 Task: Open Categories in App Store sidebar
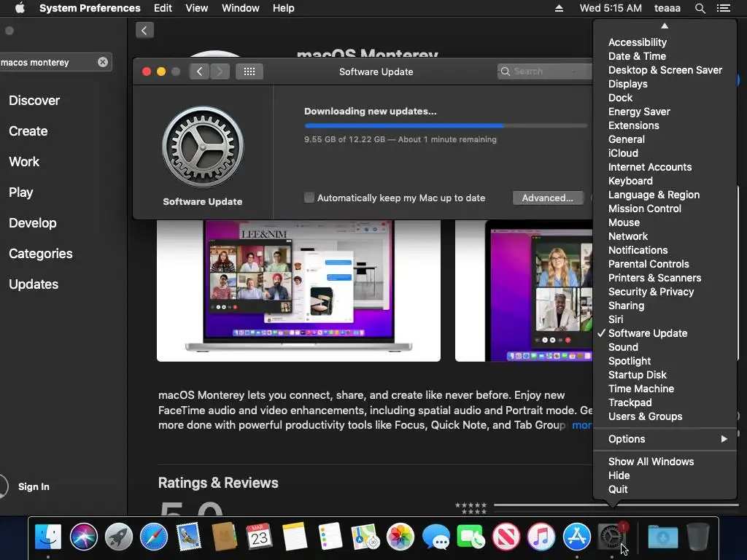click(41, 253)
